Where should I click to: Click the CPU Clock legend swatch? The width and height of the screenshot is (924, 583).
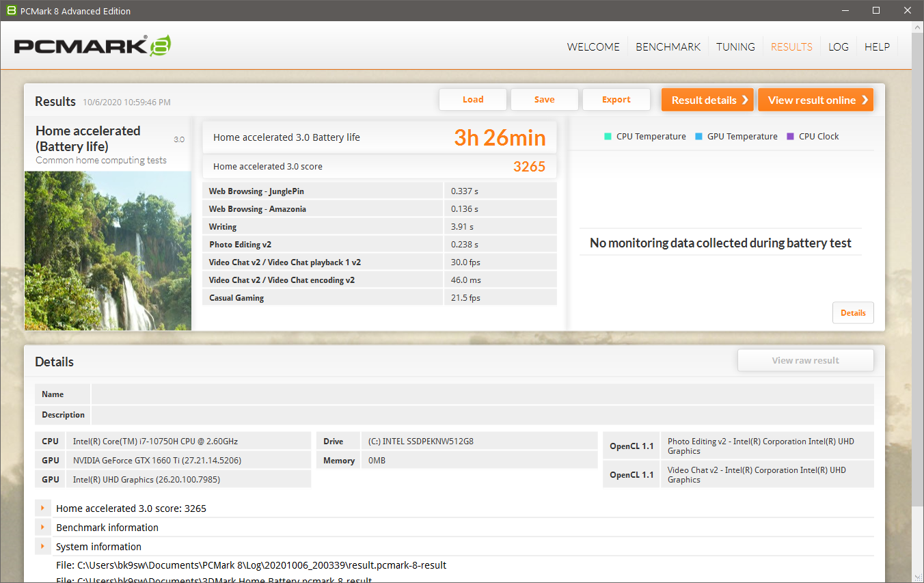point(790,136)
